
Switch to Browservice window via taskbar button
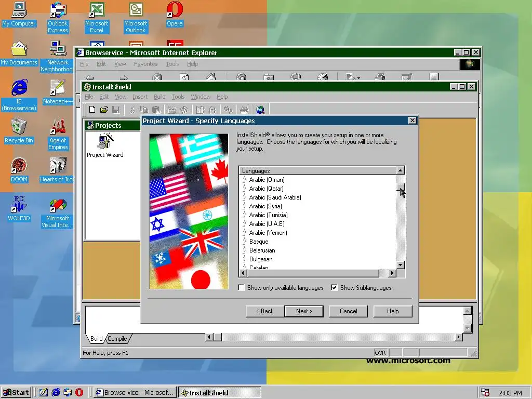135,393
